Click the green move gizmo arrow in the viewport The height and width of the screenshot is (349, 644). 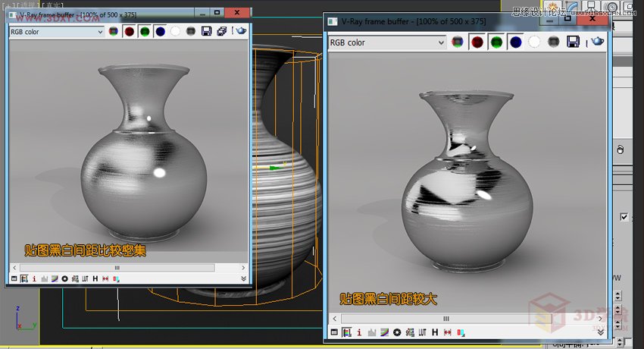(x=276, y=168)
